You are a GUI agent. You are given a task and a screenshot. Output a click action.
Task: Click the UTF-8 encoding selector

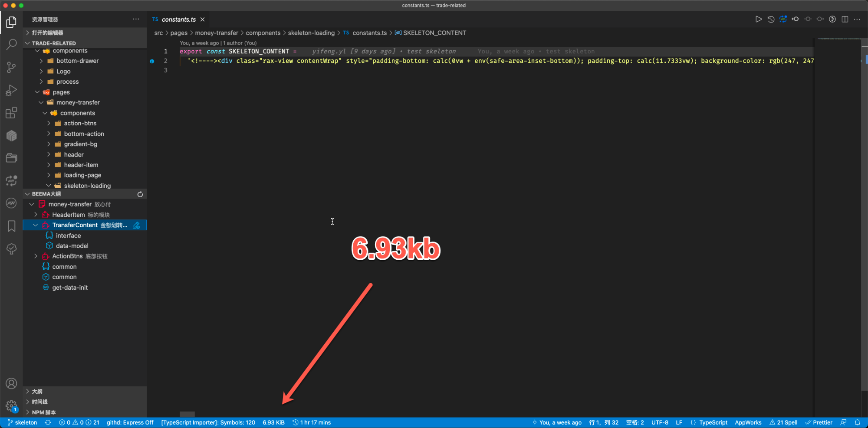pyautogui.click(x=660, y=422)
